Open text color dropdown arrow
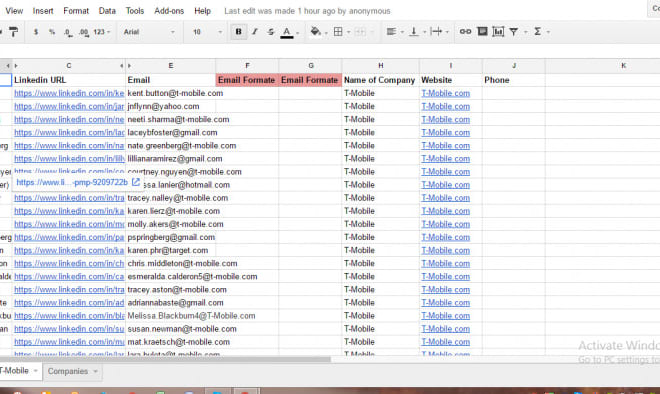Screen dimensions: 660x394 tap(298, 32)
